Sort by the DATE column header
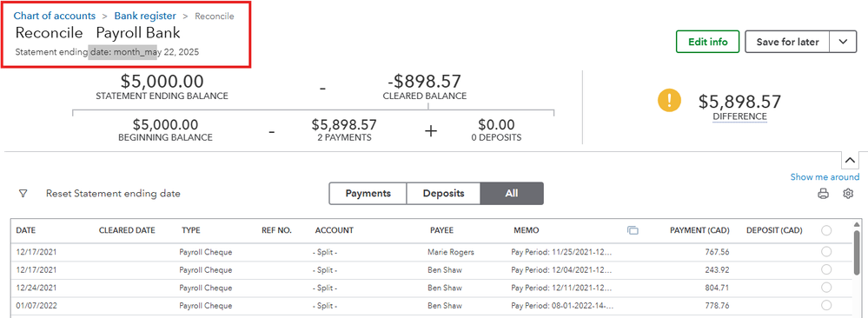 coord(26,230)
